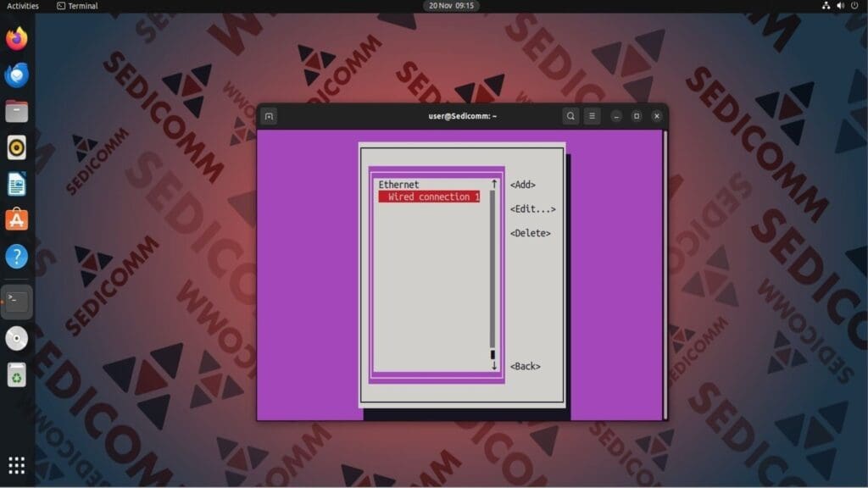Viewport: 868px width, 488px height.
Task: Open the terminal hamburger menu
Action: pyautogui.click(x=592, y=116)
